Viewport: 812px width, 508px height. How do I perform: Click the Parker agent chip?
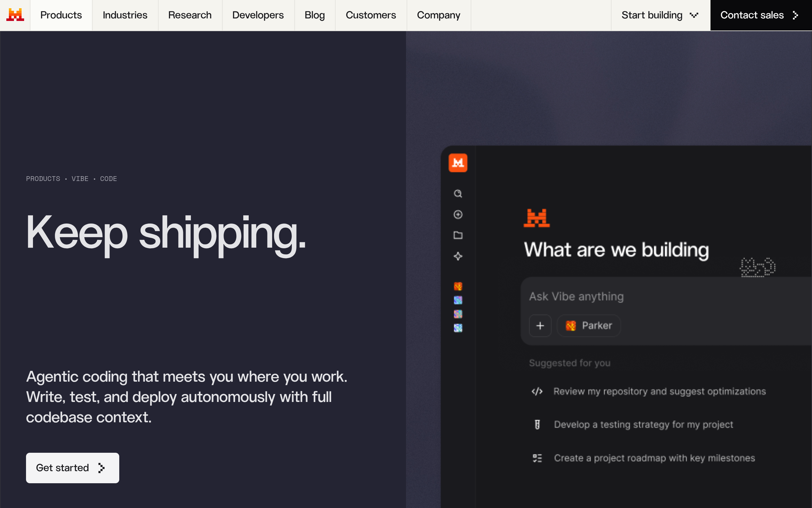click(x=589, y=325)
